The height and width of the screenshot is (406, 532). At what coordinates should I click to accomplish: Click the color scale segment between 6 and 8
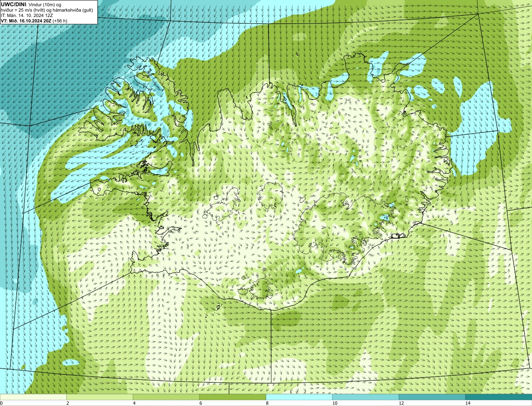click(x=233, y=397)
